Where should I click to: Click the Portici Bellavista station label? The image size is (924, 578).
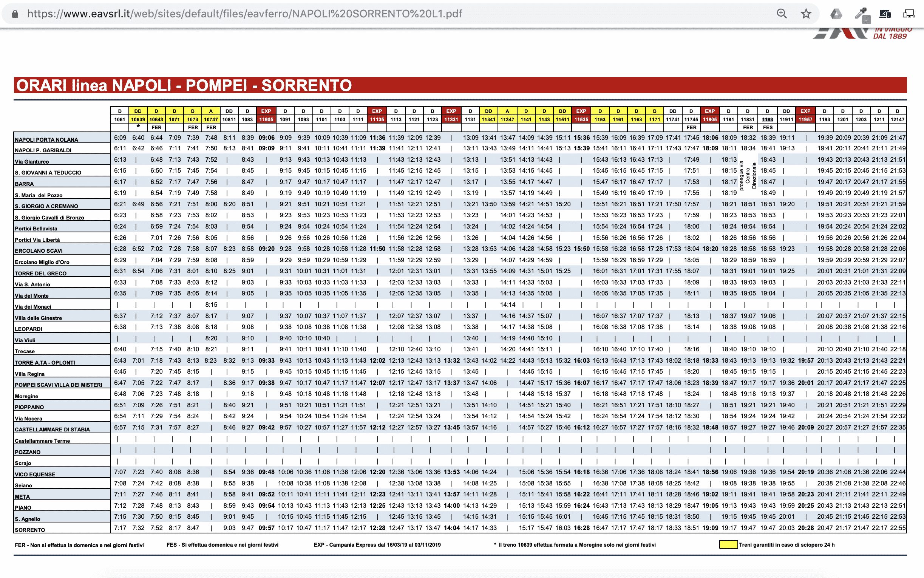(x=36, y=229)
